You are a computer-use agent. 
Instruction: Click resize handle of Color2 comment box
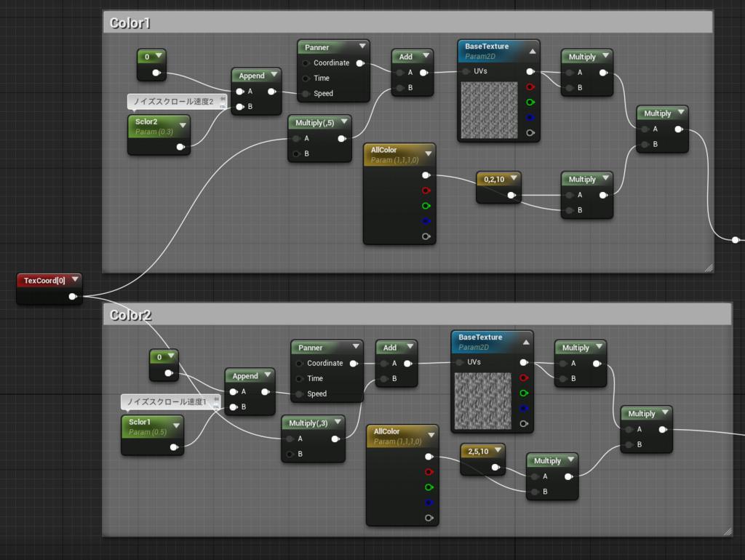pyautogui.click(x=728, y=532)
